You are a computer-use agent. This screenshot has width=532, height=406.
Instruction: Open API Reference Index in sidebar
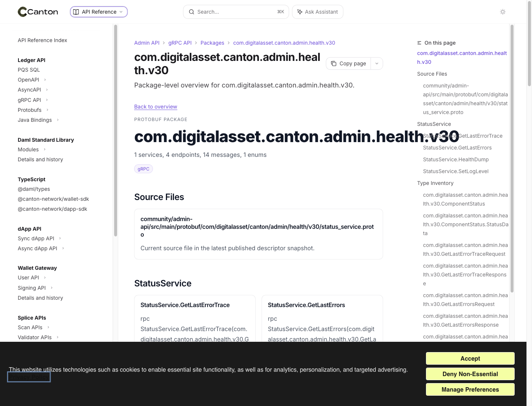click(x=42, y=40)
